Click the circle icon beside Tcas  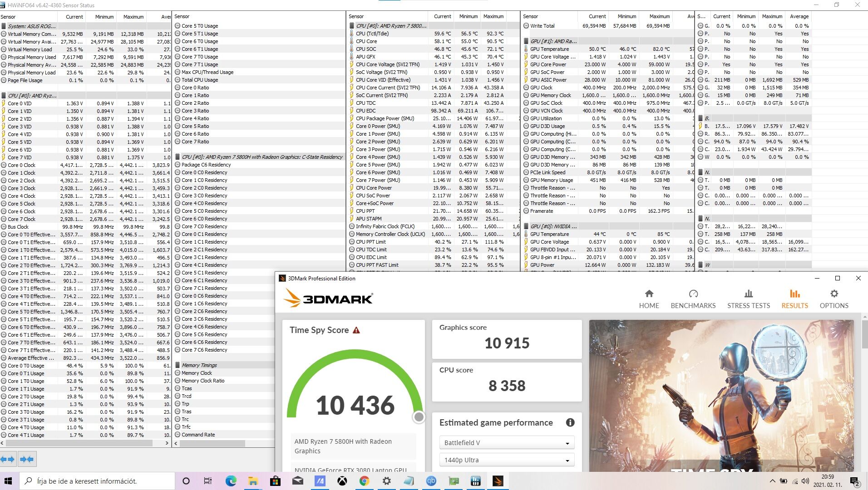point(178,388)
